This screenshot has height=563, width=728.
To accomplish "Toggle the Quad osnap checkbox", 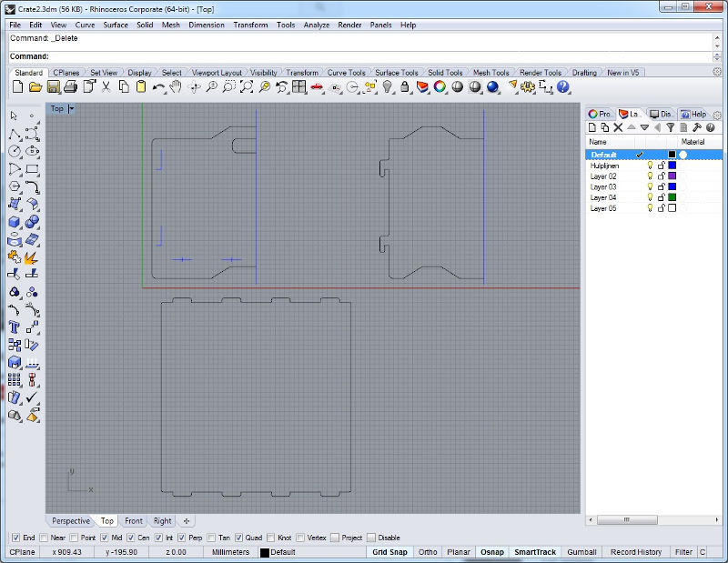I will click(x=238, y=538).
